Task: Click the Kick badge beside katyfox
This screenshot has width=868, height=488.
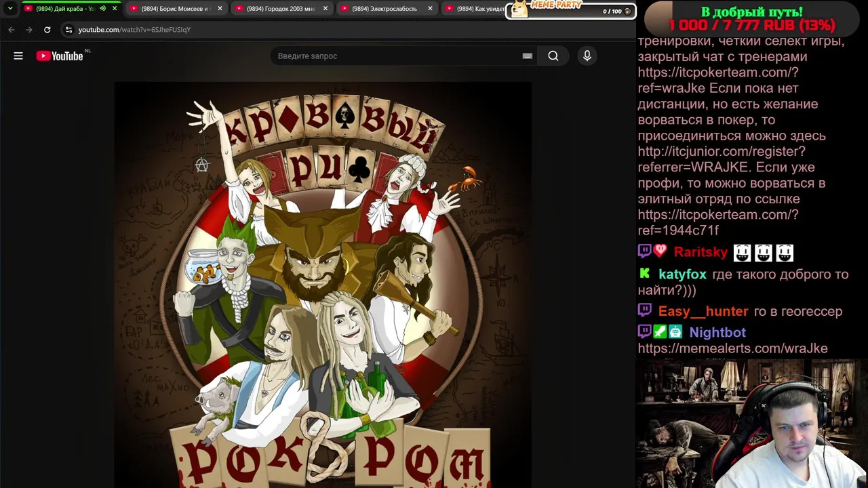Action: [644, 274]
